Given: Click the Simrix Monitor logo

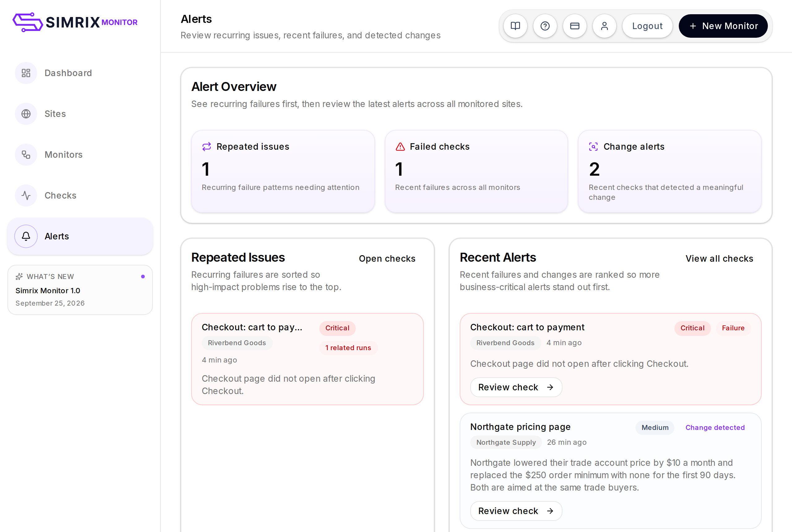Looking at the screenshot, I should tap(75, 22).
